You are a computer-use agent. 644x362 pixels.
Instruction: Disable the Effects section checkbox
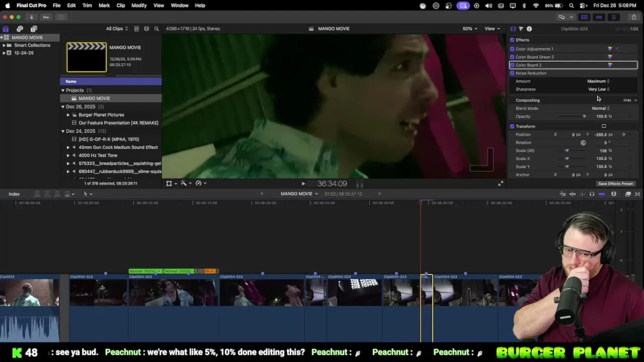(512, 40)
